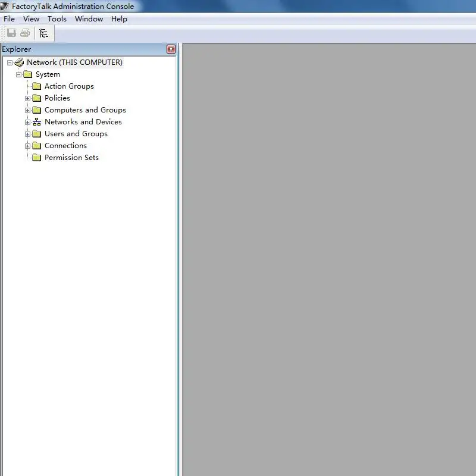
Task: Click the toolbar drag handle grip
Action: click(x=3, y=33)
